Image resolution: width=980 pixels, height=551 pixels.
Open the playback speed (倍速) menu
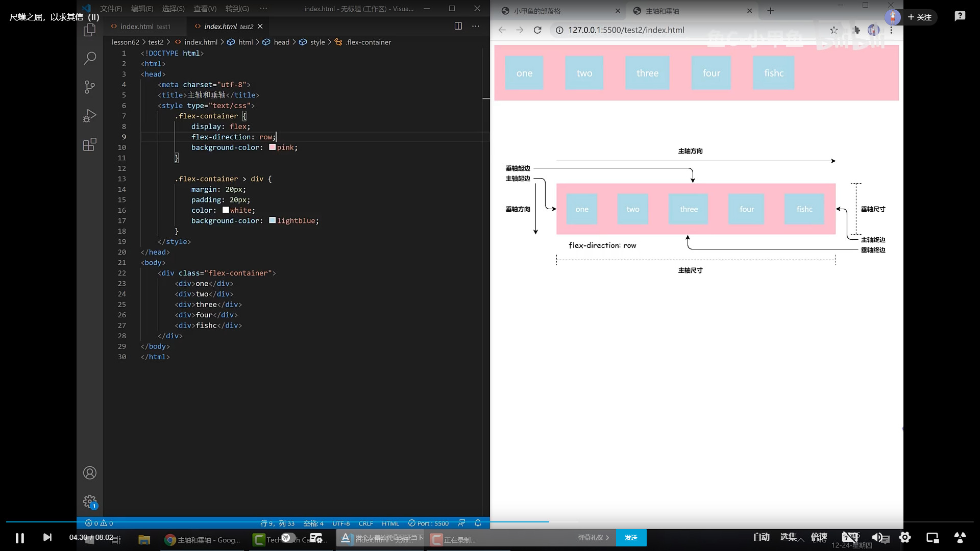[x=819, y=537]
